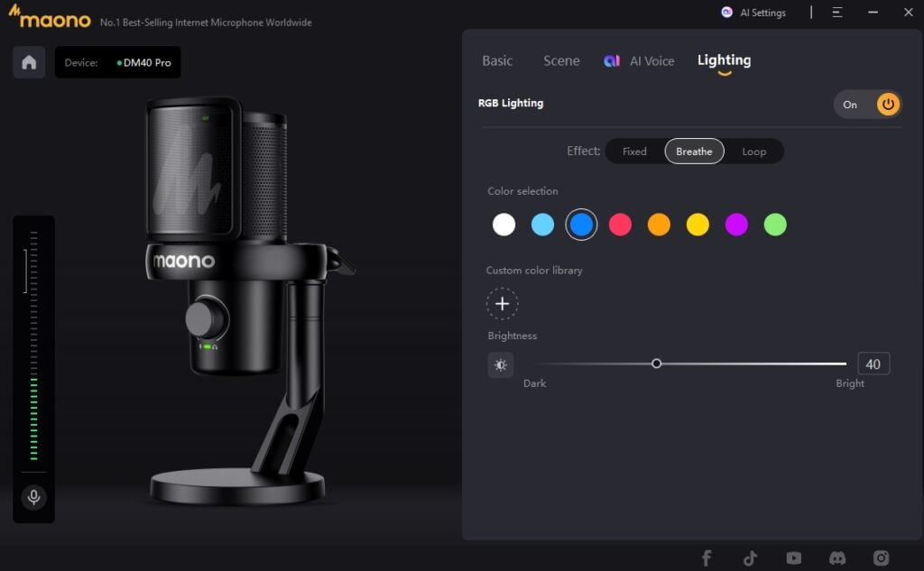924x571 pixels.
Task: Open the Facebook page icon
Action: pyautogui.click(x=707, y=558)
